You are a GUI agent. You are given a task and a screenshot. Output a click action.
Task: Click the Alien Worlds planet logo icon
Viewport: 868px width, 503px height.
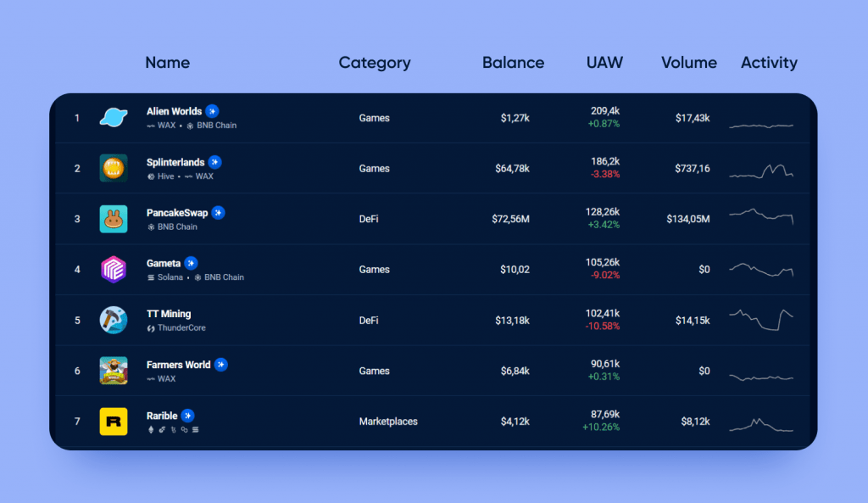(x=113, y=118)
